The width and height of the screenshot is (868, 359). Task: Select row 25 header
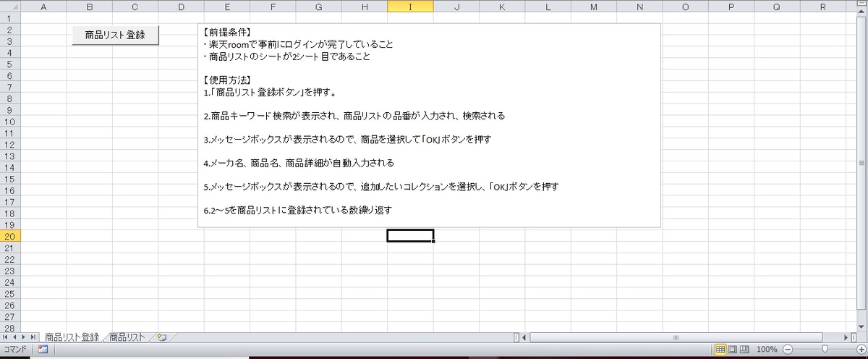coord(10,293)
